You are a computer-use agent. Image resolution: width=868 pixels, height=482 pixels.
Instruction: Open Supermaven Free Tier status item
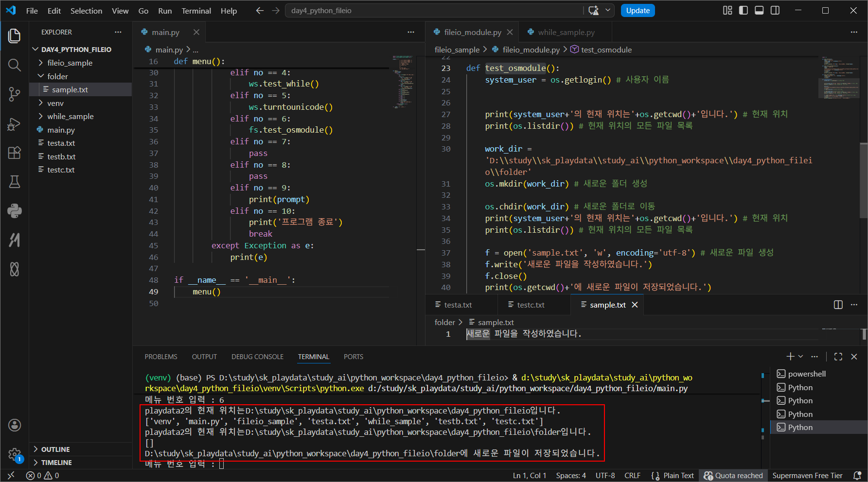pyautogui.click(x=807, y=476)
